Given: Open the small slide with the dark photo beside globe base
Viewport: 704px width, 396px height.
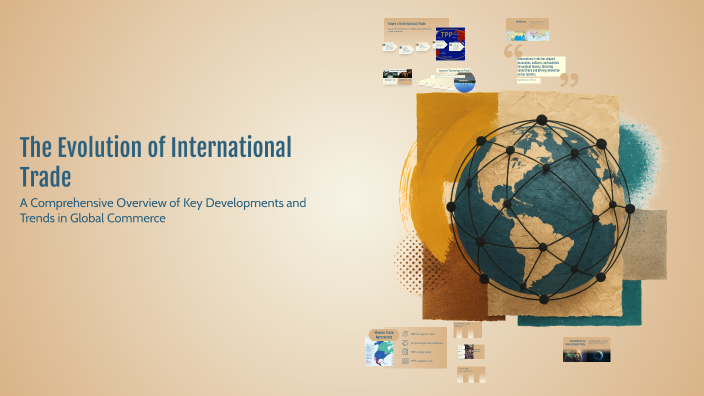Looking at the screenshot, I should coord(471,351).
